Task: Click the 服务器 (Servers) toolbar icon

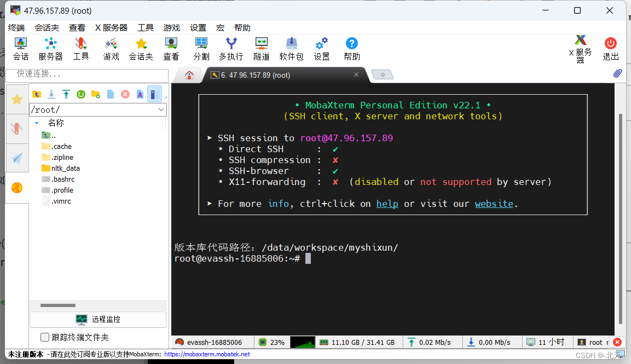Action: point(51,49)
